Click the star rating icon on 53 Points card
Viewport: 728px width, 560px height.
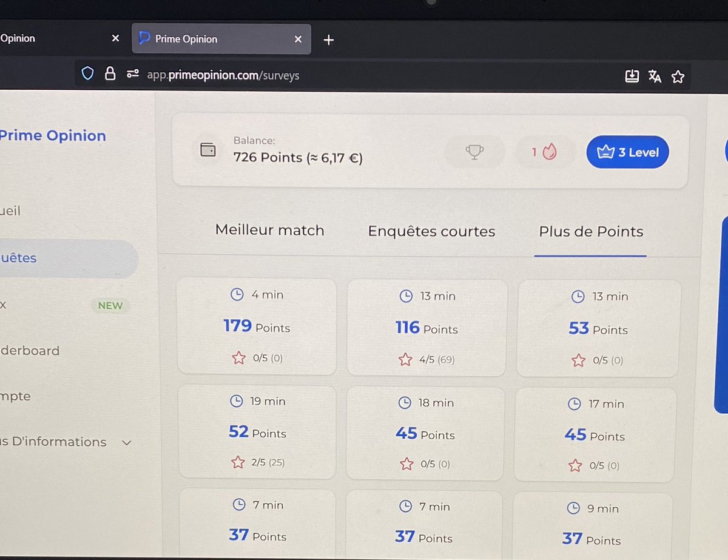[578, 361]
